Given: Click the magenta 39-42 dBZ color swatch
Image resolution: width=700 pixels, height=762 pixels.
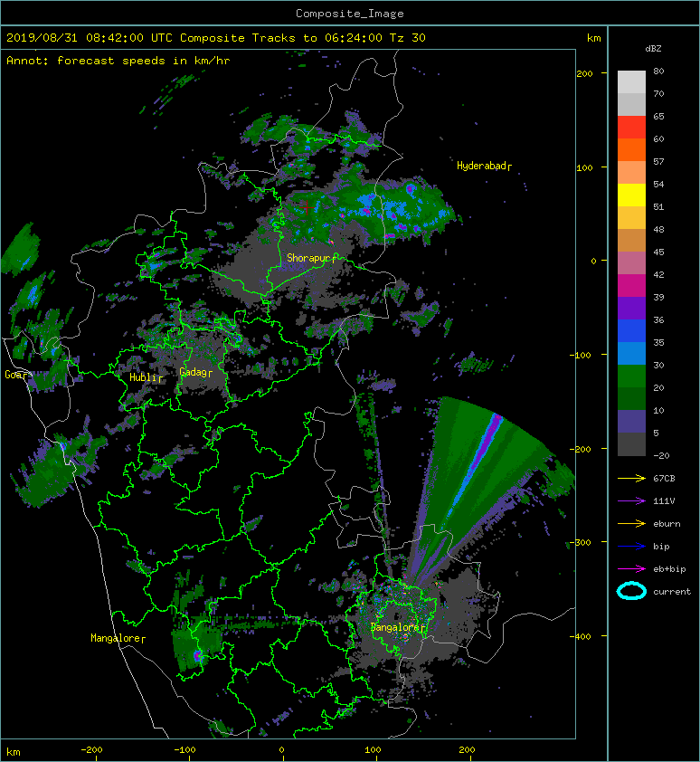Looking at the screenshot, I should click(x=631, y=285).
